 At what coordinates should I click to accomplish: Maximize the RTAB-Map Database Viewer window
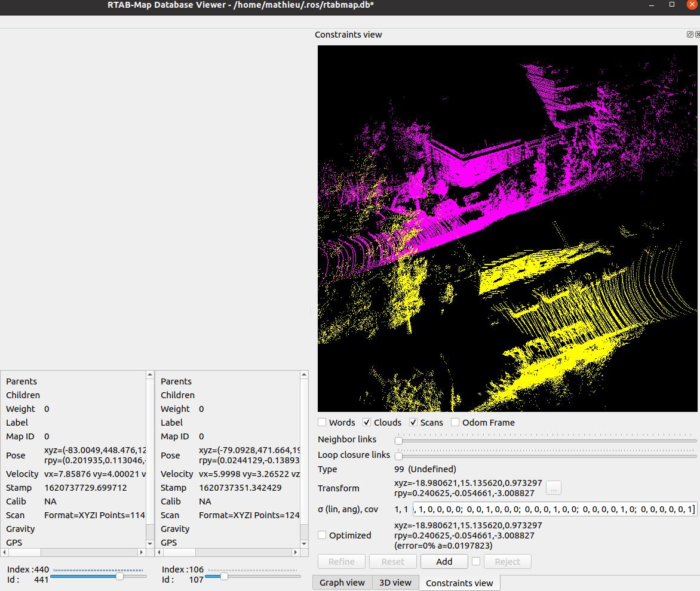point(672,5)
